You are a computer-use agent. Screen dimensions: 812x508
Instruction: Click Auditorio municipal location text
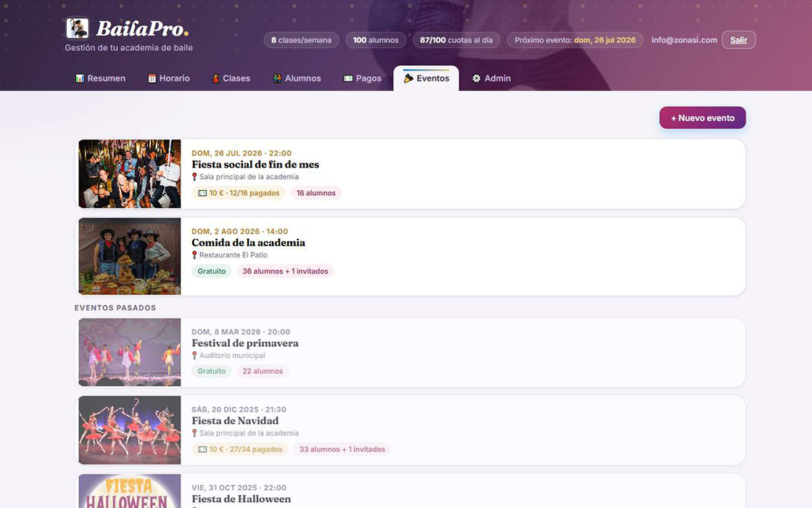(x=232, y=356)
